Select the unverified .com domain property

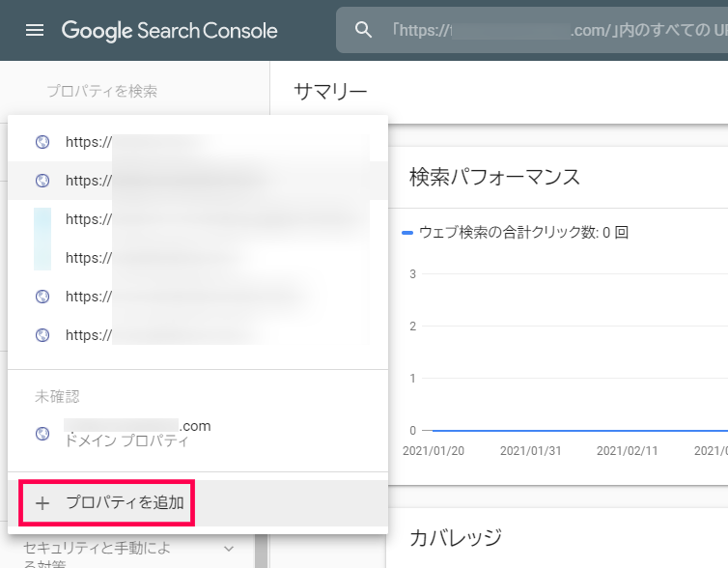[198, 433]
